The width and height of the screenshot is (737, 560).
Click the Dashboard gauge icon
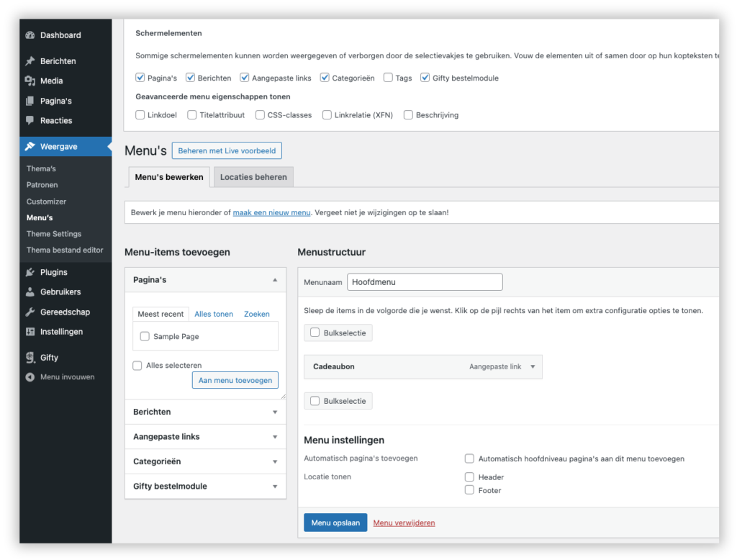click(30, 35)
